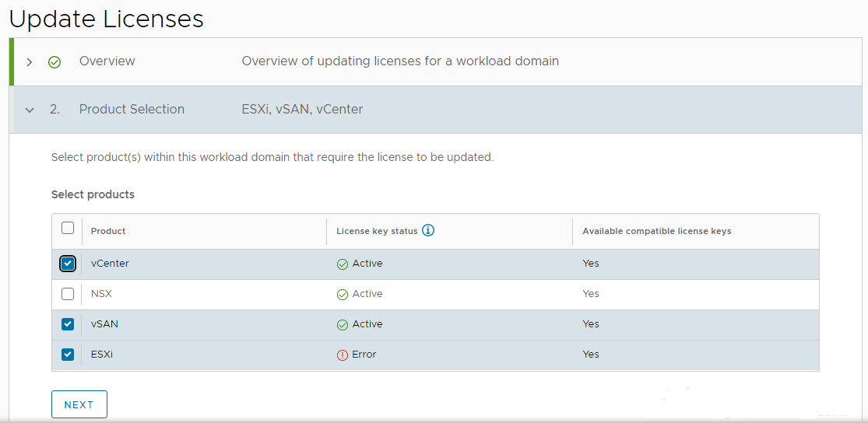Untick the ESXi product checkbox
Image resolution: width=868 pixels, height=423 pixels.
tap(68, 355)
